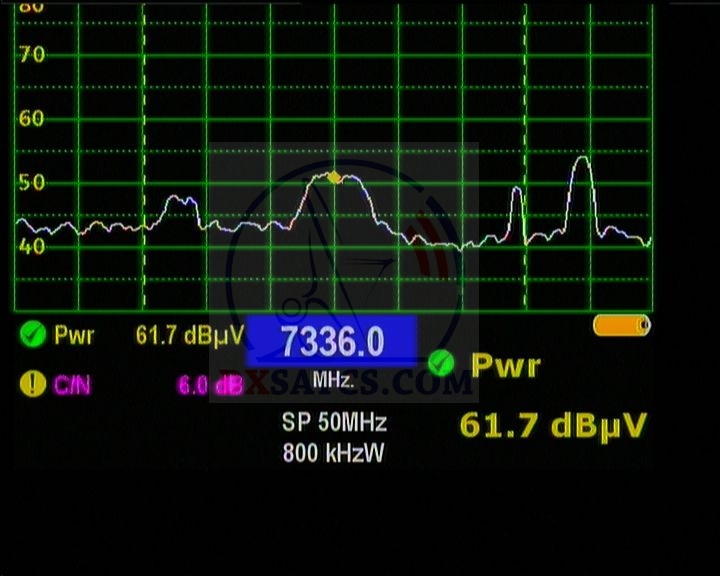Click the magenta C/N label
Screen dimensions: 720x576
[x=72, y=385]
